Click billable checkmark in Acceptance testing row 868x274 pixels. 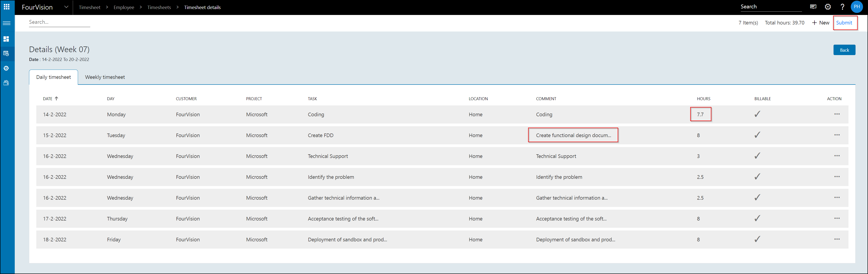[757, 218]
